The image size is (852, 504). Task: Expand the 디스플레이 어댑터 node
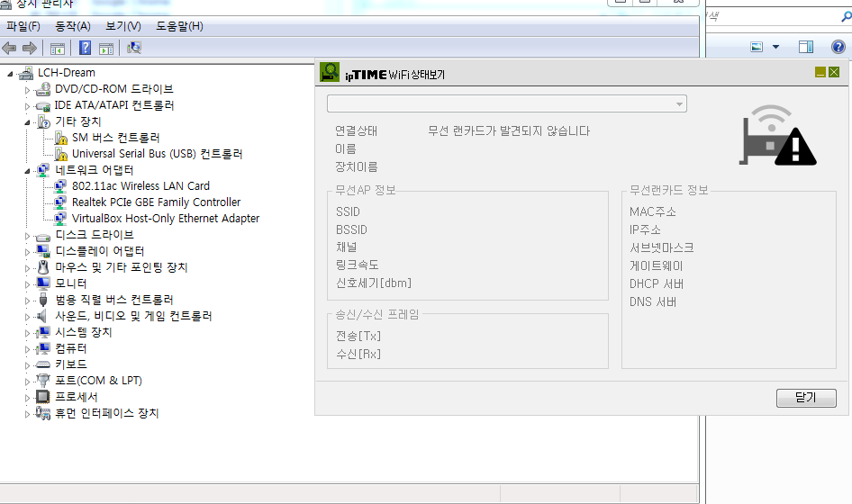pos(27,252)
